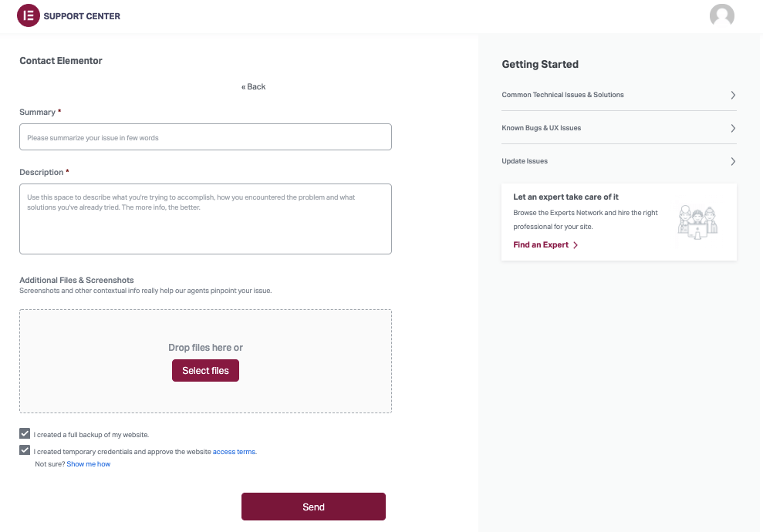Click the Select files button
Viewport: 763px width, 532px height.
[x=205, y=371]
